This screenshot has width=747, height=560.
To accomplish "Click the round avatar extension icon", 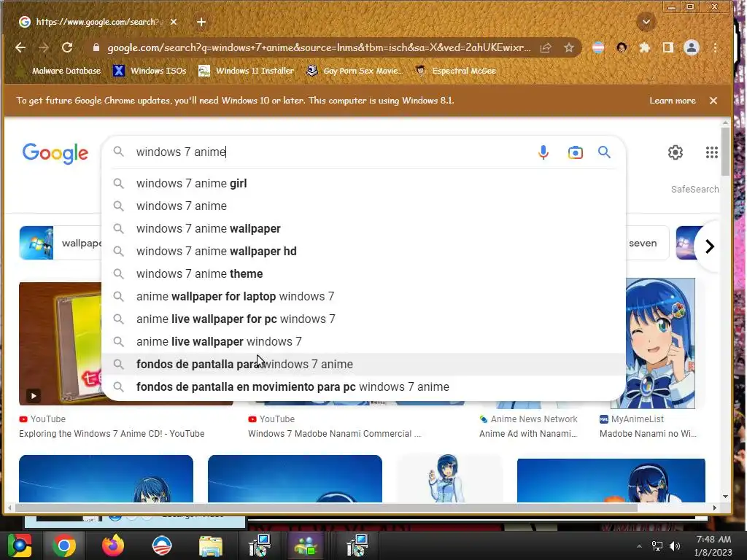I will (x=622, y=47).
